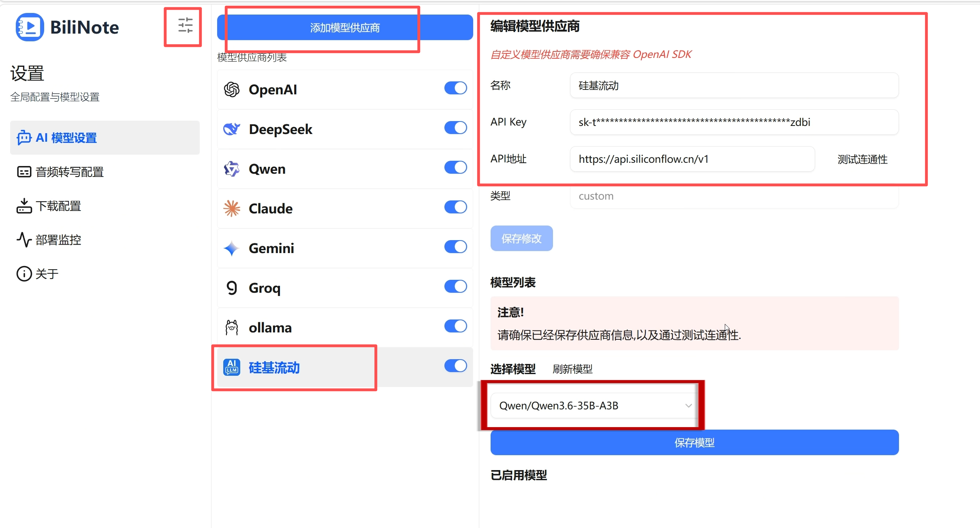
Task: Toggle the Groq provider switch
Action: [x=455, y=286]
